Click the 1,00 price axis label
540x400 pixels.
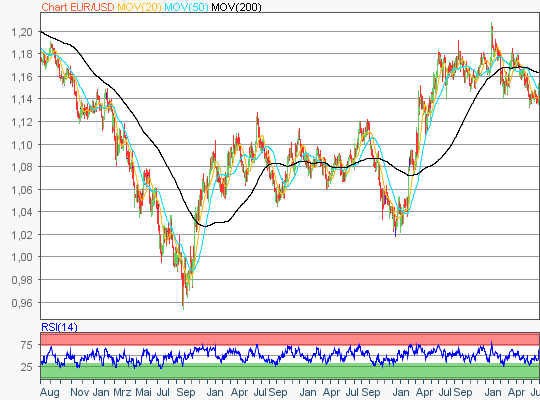(x=22, y=257)
